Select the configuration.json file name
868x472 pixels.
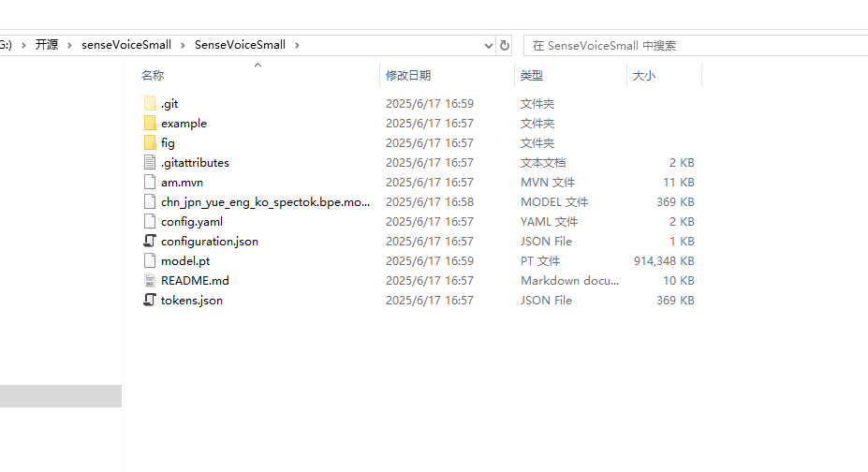210,242
